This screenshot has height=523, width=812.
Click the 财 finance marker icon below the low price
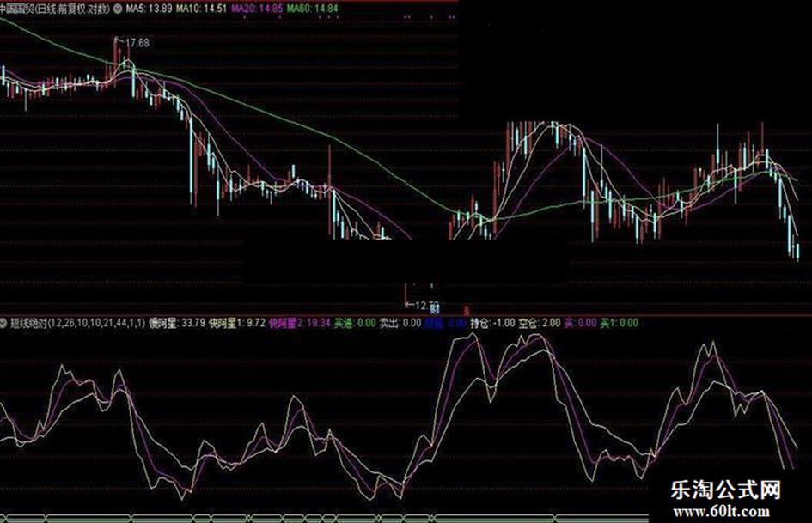[x=435, y=307]
